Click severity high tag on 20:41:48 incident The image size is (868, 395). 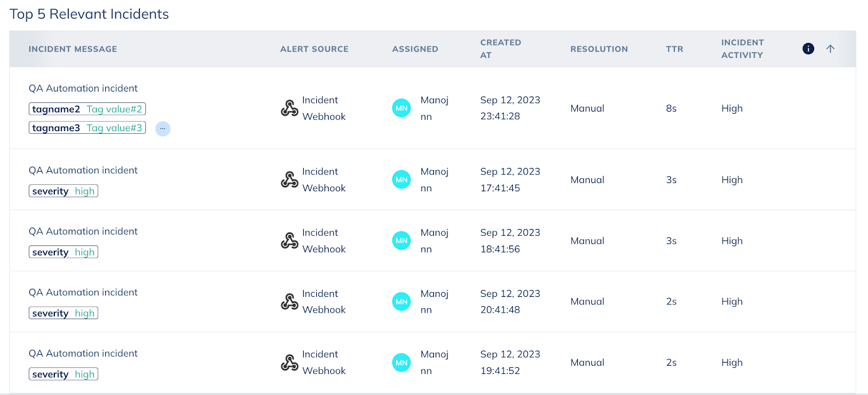click(63, 313)
